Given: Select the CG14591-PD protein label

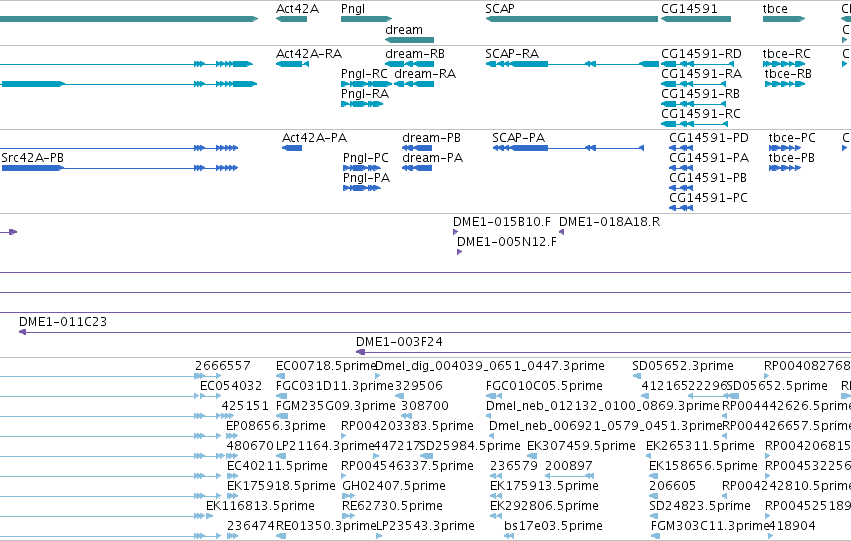Looking at the screenshot, I should coord(709,138).
